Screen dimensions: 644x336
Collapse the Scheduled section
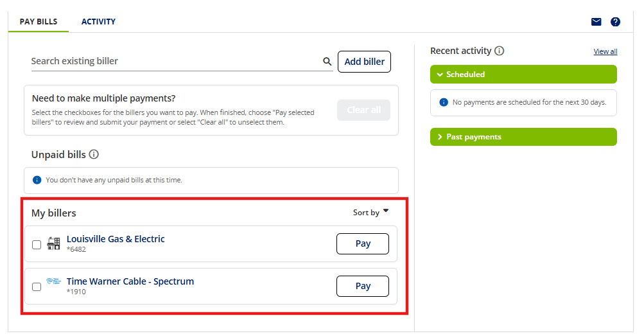point(523,75)
